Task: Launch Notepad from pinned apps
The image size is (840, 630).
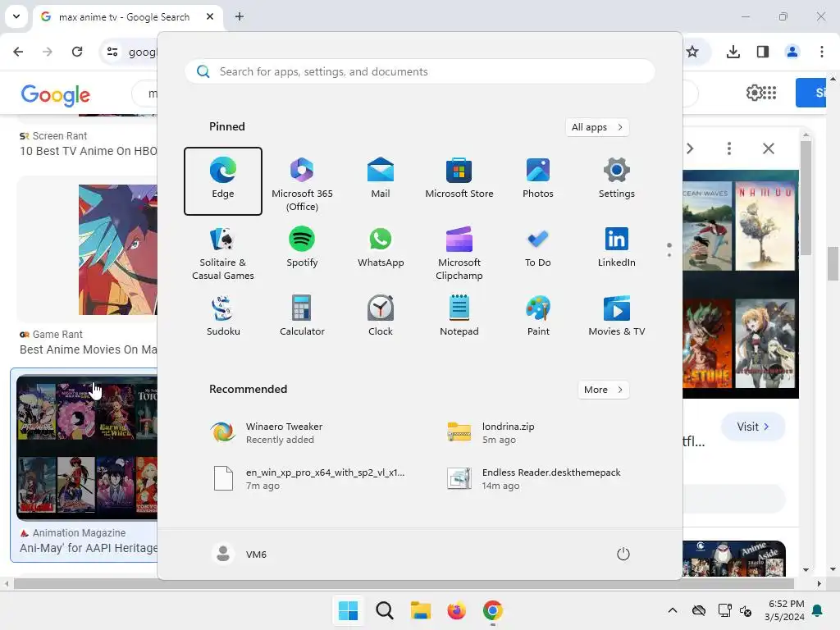Action: coord(459,316)
